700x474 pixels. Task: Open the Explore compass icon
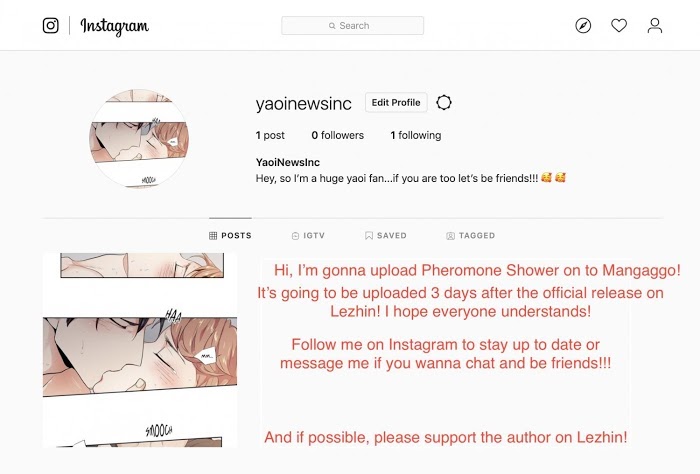coord(583,25)
